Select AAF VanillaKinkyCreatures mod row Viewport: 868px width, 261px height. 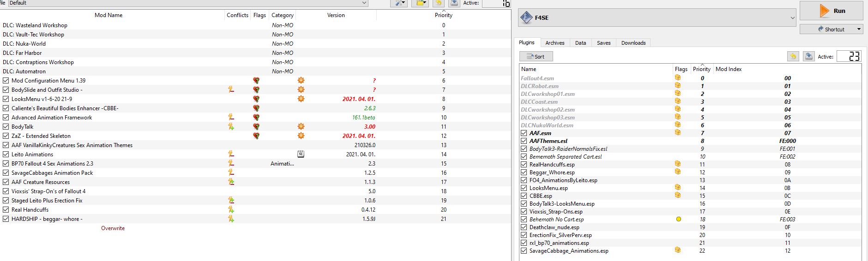click(255, 145)
